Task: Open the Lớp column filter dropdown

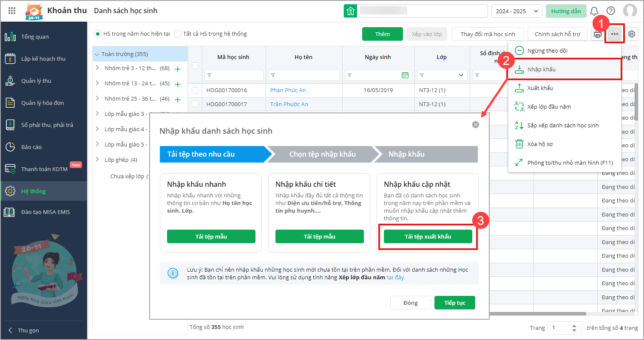Action: click(x=461, y=75)
